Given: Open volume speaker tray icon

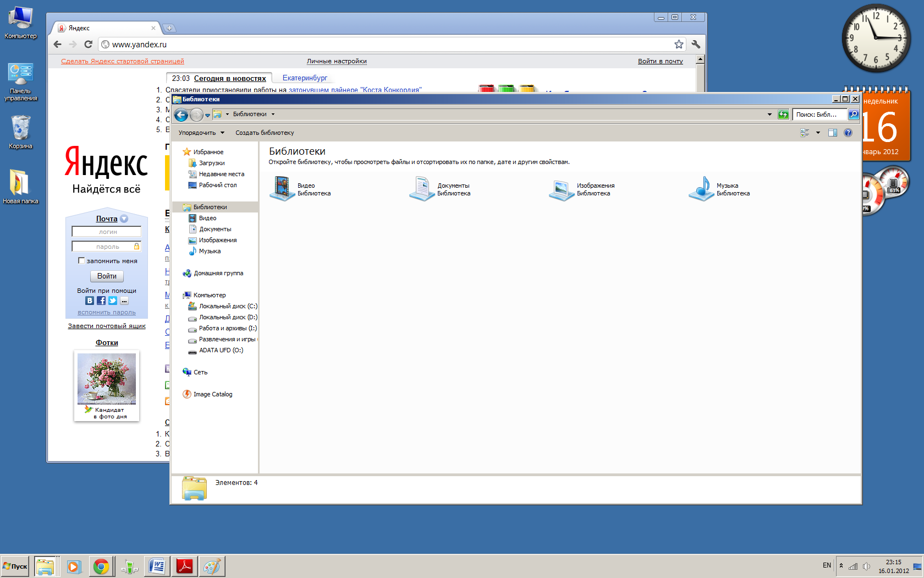Looking at the screenshot, I should tap(866, 566).
